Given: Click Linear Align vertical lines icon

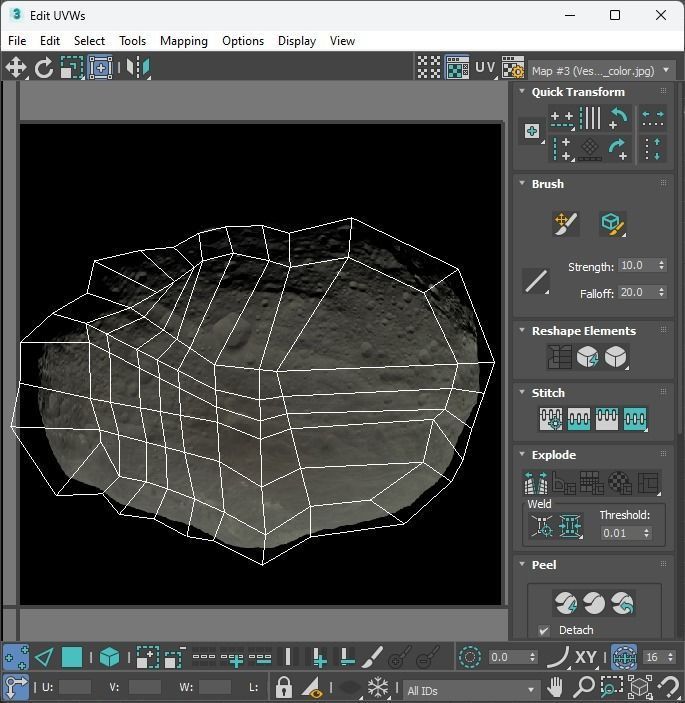Looking at the screenshot, I should (590, 118).
